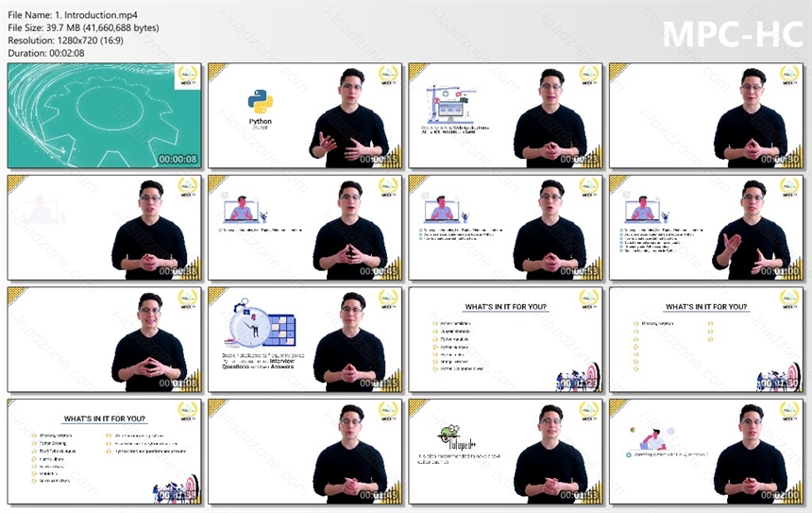
Task: Select the two-column list thumbnail at 00:01:38
Action: tap(105, 452)
